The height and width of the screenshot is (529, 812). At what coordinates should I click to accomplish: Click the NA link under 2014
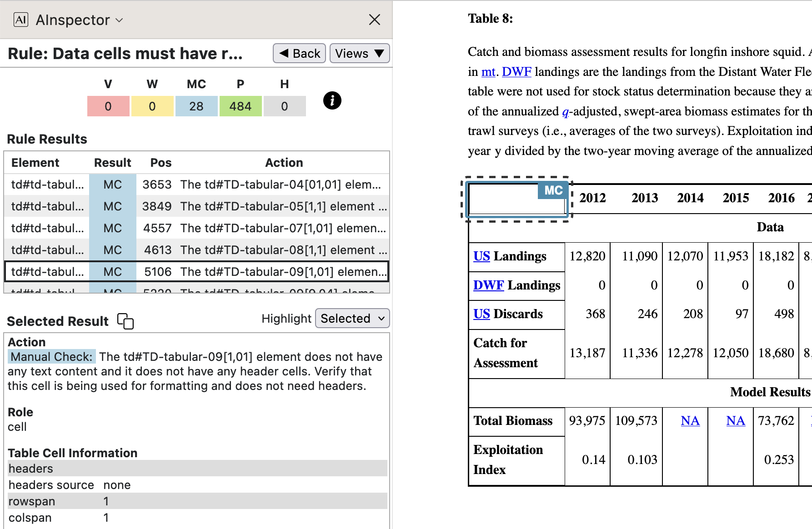tap(690, 421)
